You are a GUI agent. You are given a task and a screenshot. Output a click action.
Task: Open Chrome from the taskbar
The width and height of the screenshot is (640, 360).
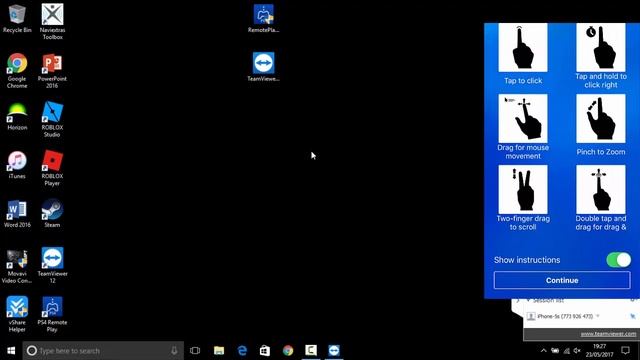click(288, 351)
